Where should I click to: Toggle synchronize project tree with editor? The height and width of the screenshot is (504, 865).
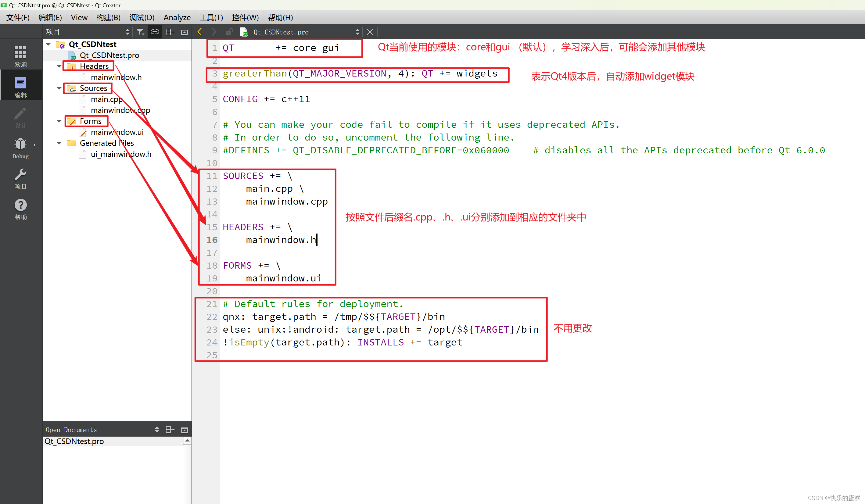[x=155, y=32]
